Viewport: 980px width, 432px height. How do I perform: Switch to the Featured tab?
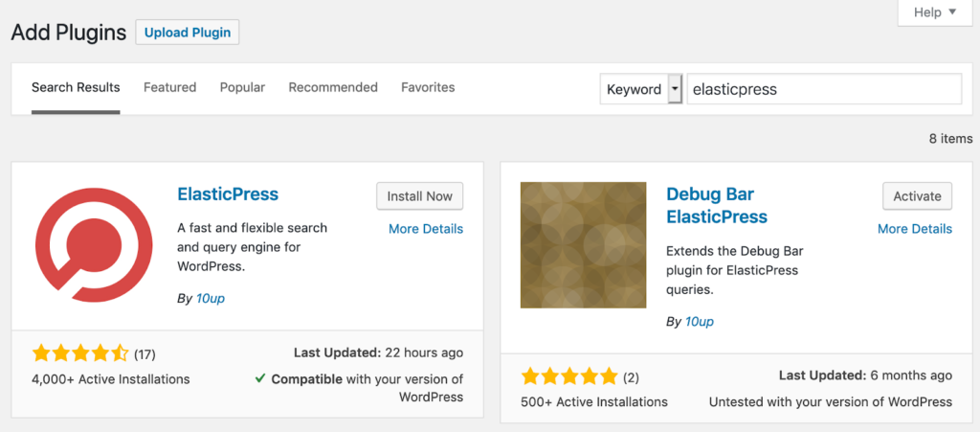pyautogui.click(x=170, y=87)
